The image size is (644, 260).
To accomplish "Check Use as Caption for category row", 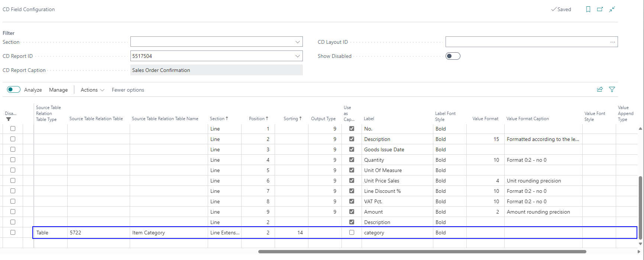I will [x=352, y=233].
